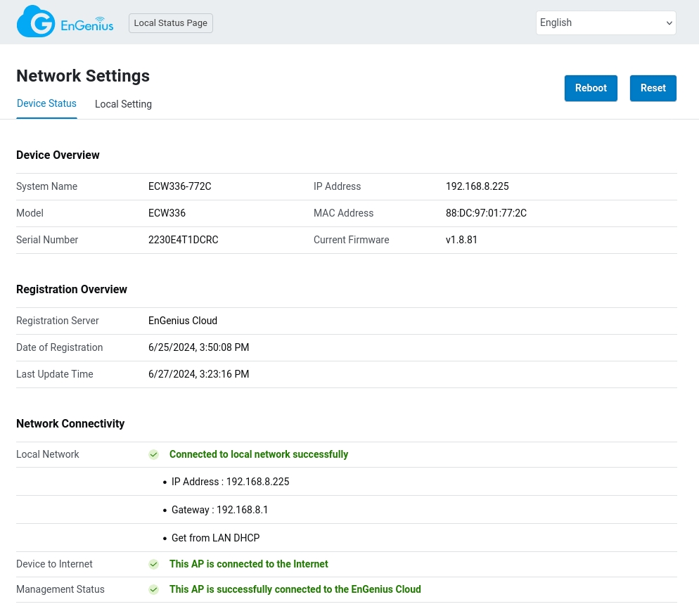Click the Device to Internet check icon

click(153, 565)
